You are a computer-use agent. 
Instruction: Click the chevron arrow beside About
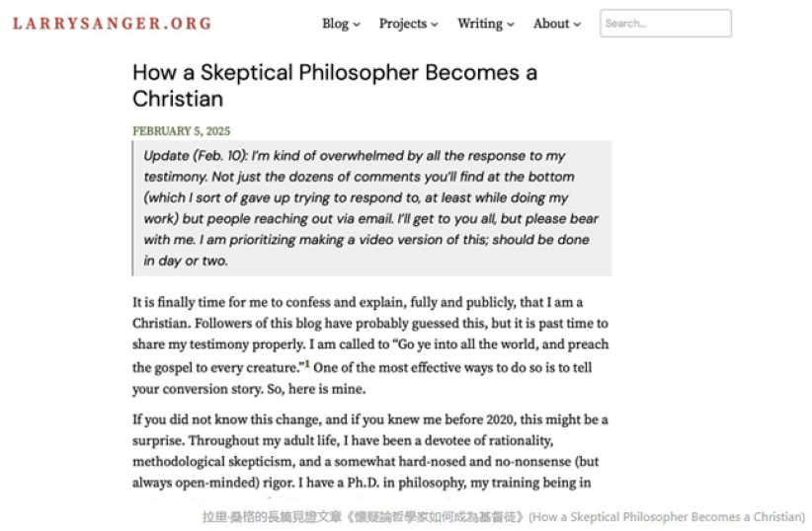577,25
